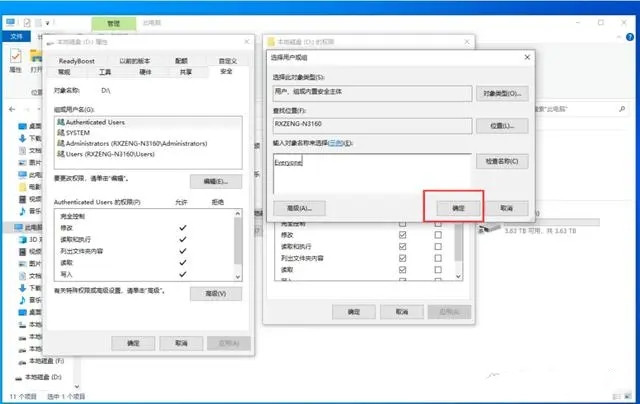This screenshot has width=640, height=404.
Task: Switch to the 安全 (Security) tab
Action: tap(226, 71)
